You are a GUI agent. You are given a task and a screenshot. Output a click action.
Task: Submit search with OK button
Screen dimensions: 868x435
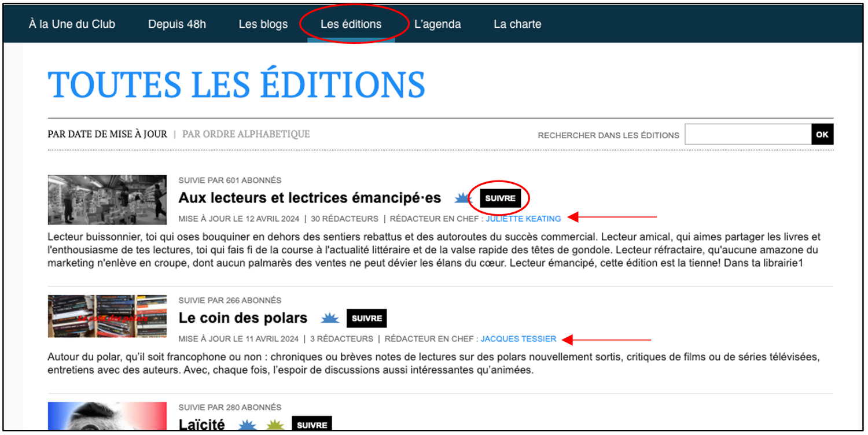(x=822, y=134)
